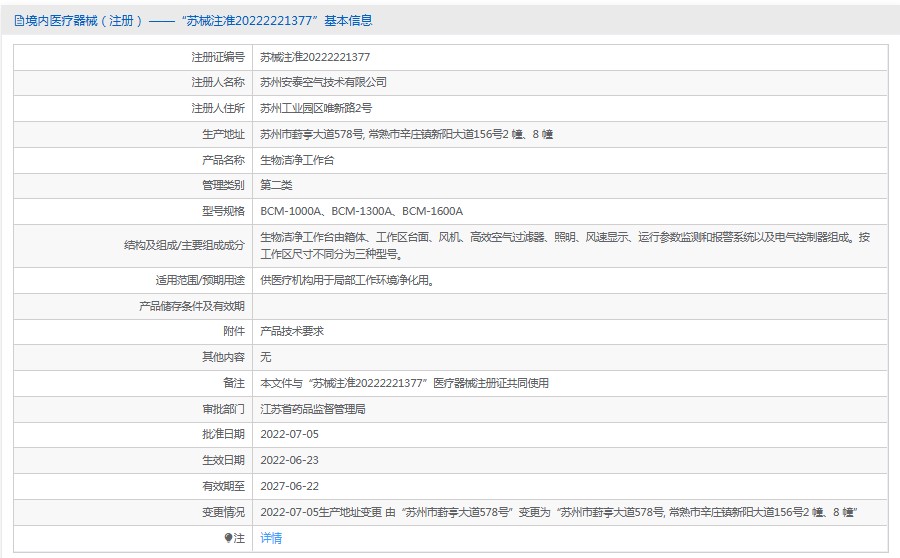Click the 注册人名称 label
The image size is (900, 558).
(x=218, y=82)
